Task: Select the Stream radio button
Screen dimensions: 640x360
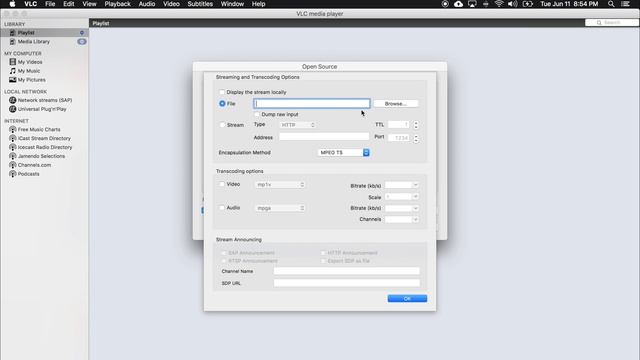Action: click(x=222, y=125)
